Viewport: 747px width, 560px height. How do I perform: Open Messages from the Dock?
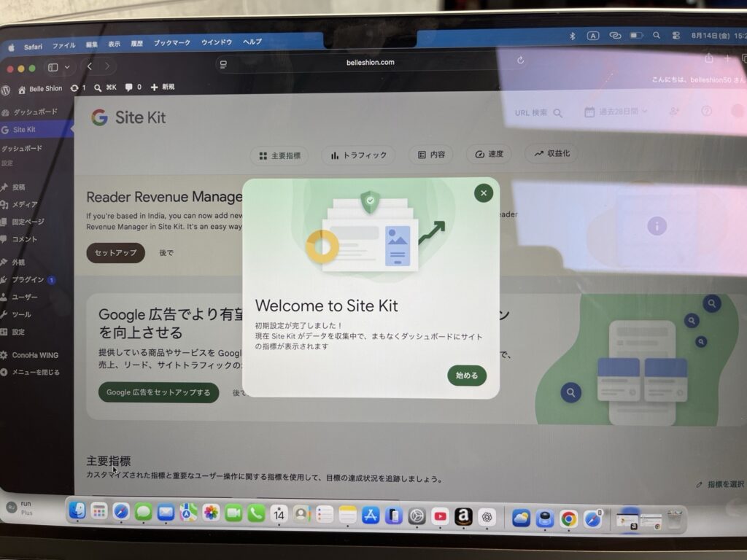pyautogui.click(x=143, y=513)
